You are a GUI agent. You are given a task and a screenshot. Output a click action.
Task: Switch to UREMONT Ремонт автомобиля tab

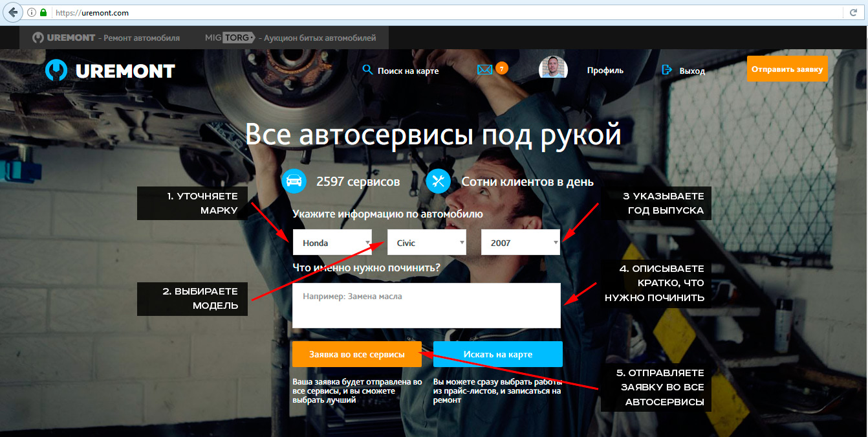pos(107,38)
